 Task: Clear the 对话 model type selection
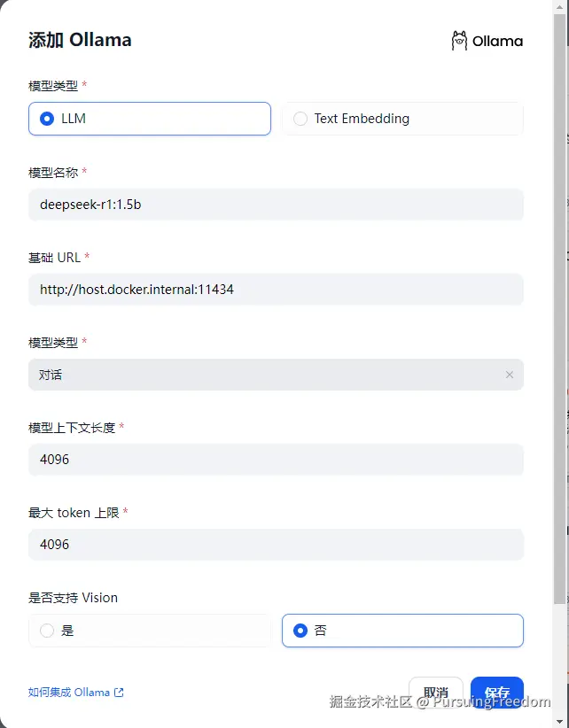(510, 375)
